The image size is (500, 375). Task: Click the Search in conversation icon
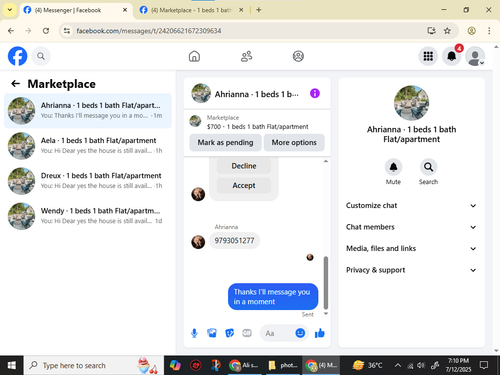click(x=428, y=167)
